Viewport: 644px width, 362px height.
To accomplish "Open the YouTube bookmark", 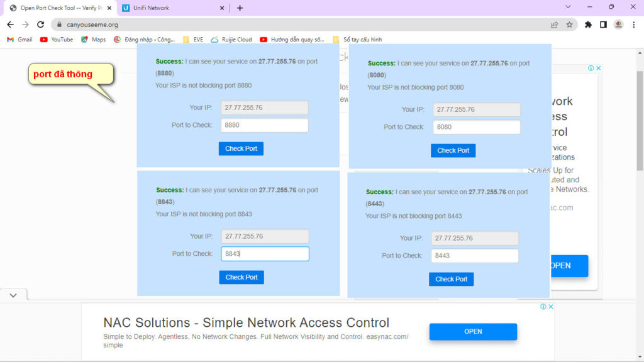I will tap(57, 40).
